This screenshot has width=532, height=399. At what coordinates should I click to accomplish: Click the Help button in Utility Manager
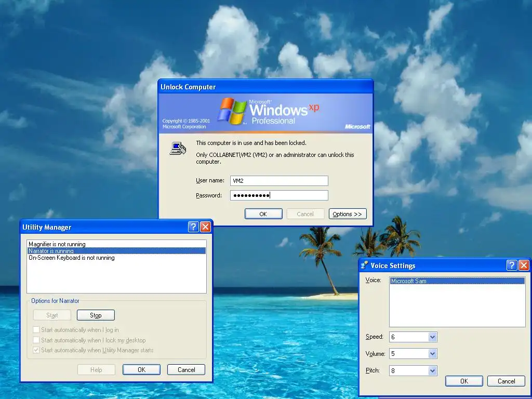pyautogui.click(x=96, y=369)
